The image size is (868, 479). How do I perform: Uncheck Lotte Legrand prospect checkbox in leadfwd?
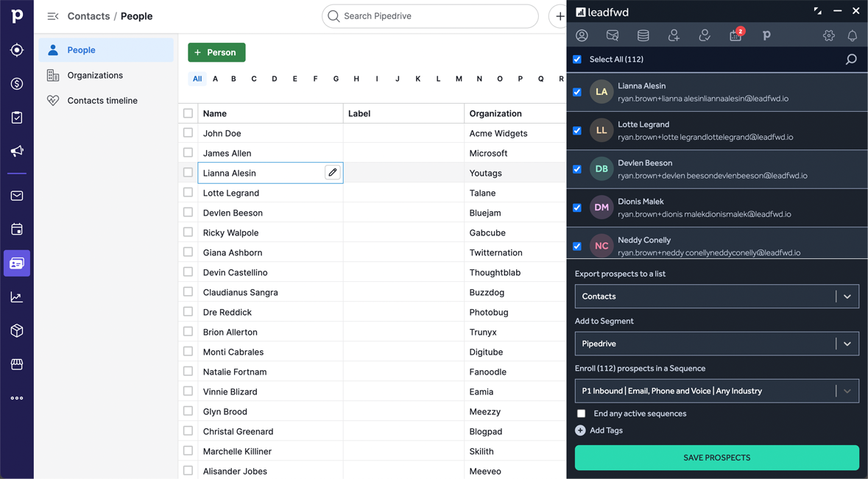pos(576,130)
